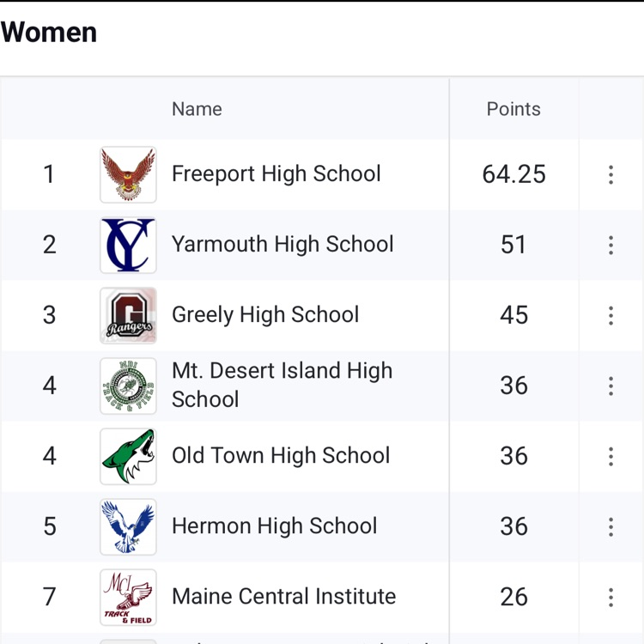Open the three-dot menu for Freeport High School
644x644 pixels.
point(611,174)
